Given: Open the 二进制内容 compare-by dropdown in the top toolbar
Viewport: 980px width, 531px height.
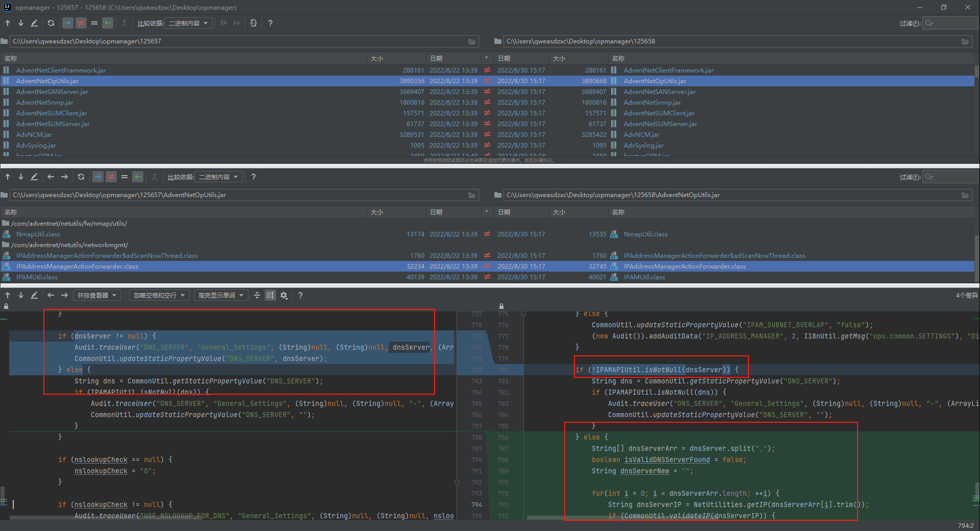Looking at the screenshot, I should pos(188,23).
